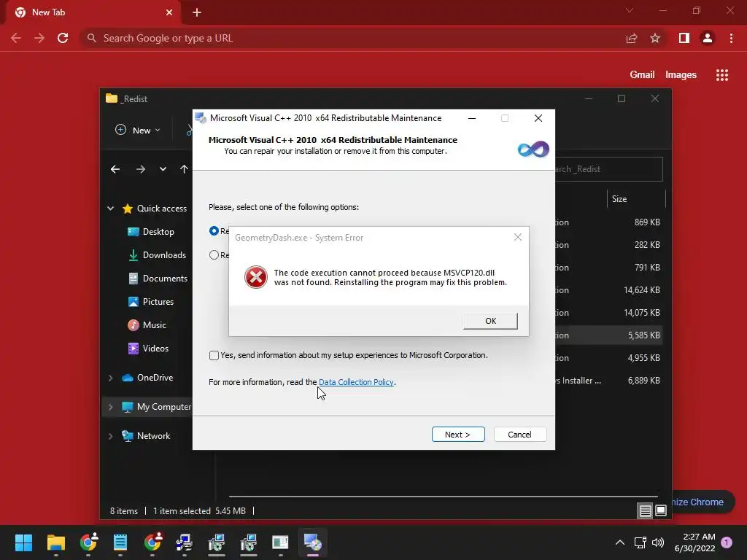747x560 pixels.
Task: Click Chrome's share this page icon
Action: tap(632, 38)
